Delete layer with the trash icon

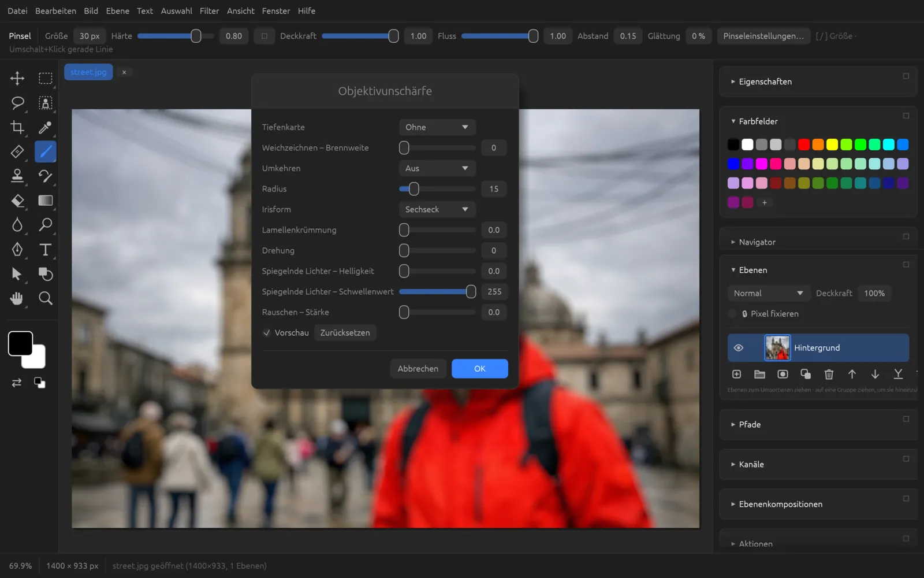pos(829,375)
